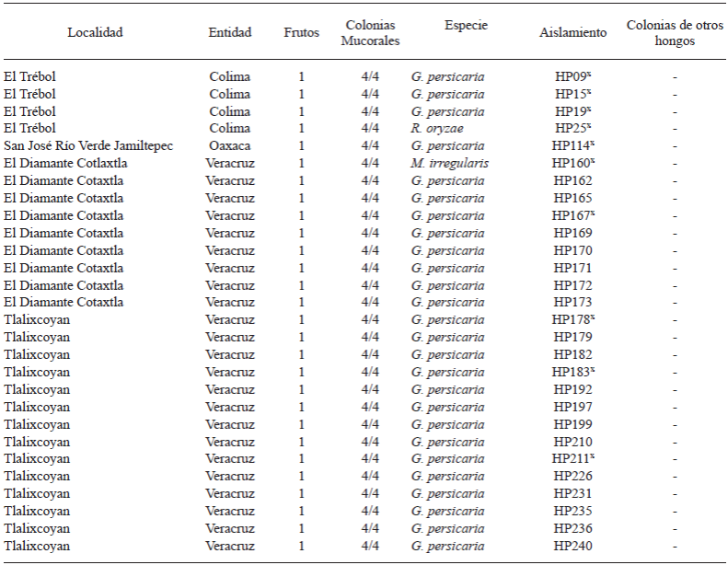The image size is (728, 565).
Task: Click San José Río Verde Jamiltepec locality
Action: coord(88,146)
